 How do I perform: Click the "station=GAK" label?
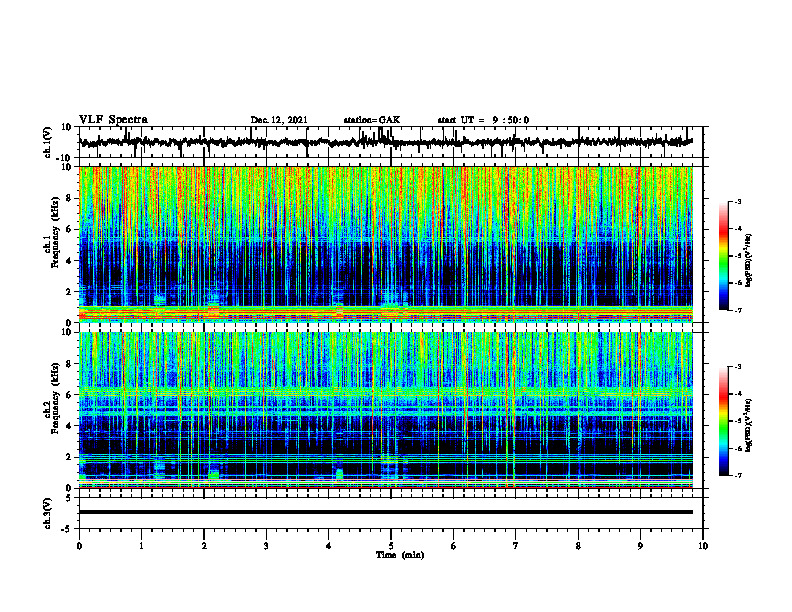click(372, 120)
